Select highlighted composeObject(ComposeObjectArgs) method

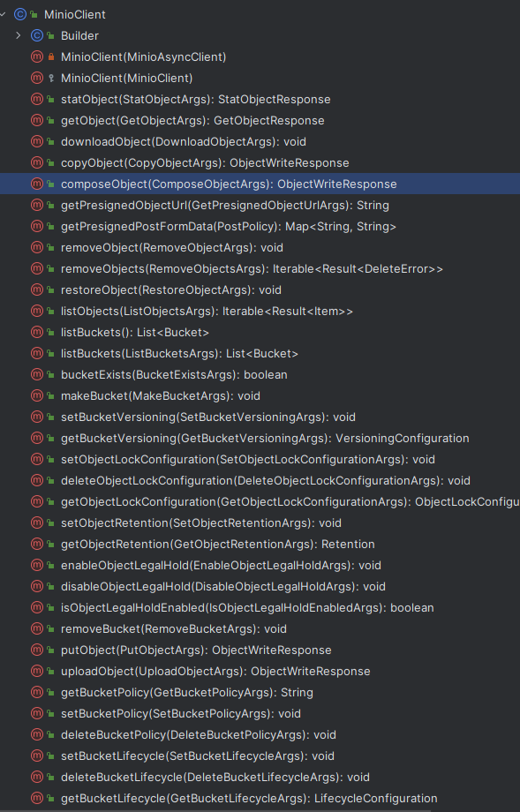point(229,184)
